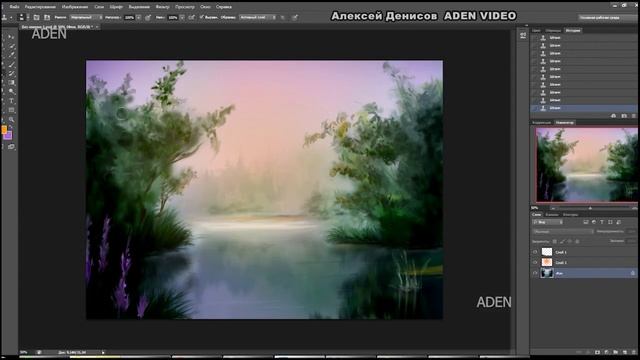Click the foreground color swatch

(4, 129)
